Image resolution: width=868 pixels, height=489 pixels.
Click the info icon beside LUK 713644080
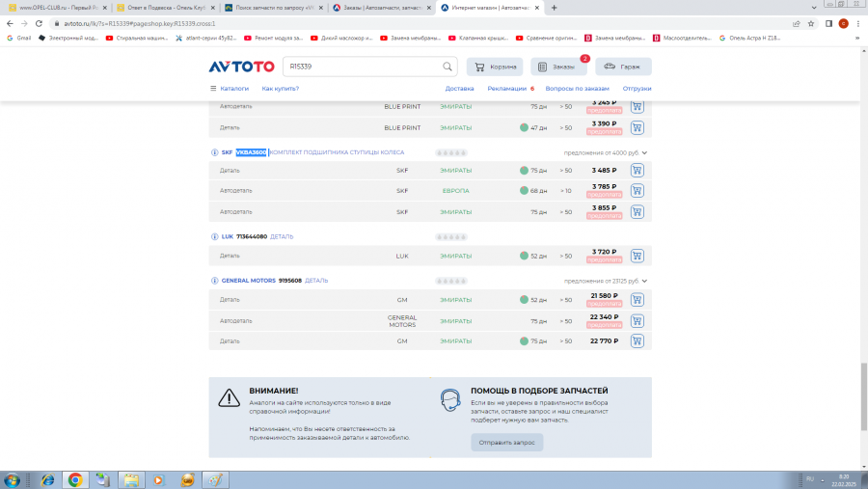coord(214,236)
